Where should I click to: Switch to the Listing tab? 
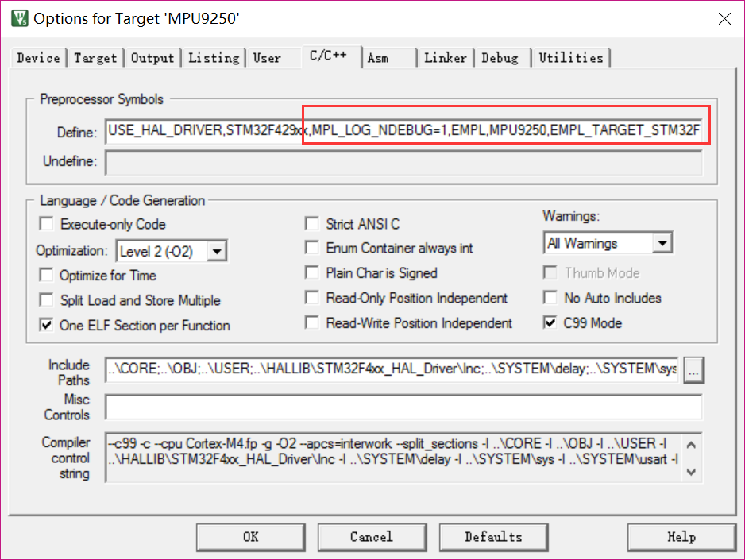[214, 58]
